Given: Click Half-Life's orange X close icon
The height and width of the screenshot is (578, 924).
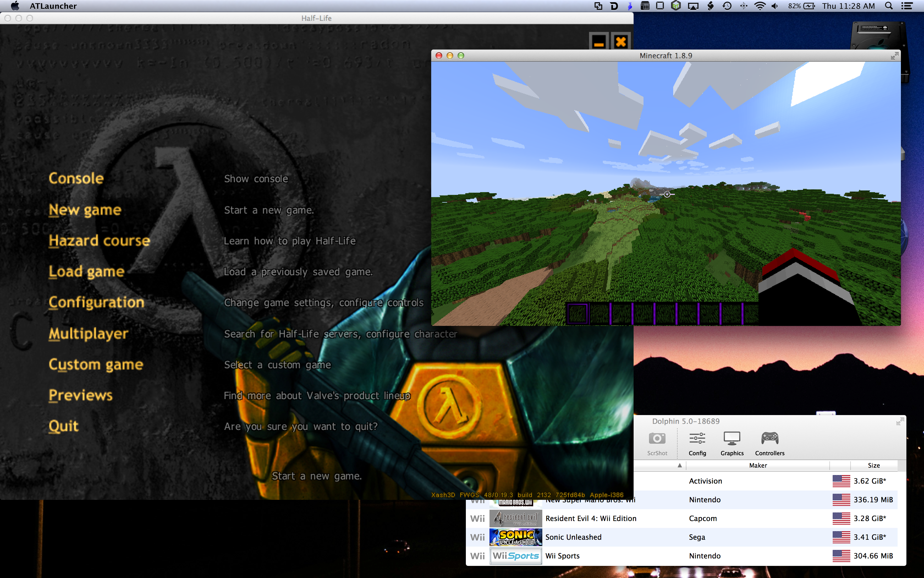Looking at the screenshot, I should [x=621, y=41].
